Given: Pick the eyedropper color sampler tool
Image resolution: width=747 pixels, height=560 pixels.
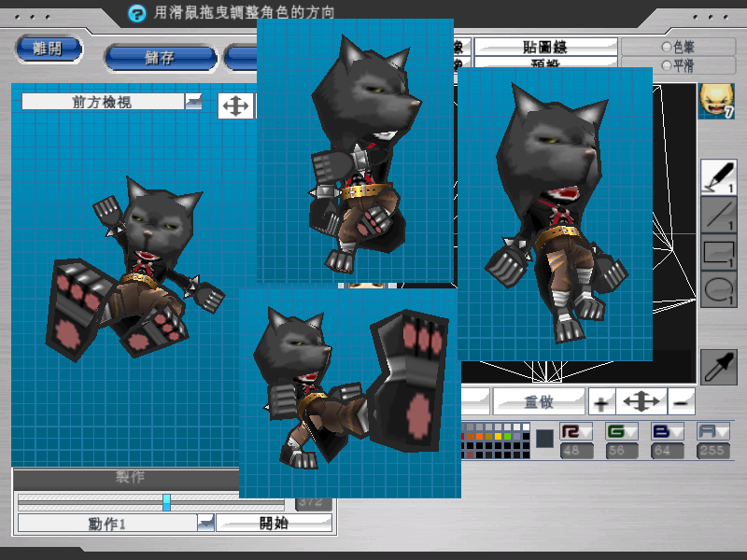Looking at the screenshot, I should point(718,368).
